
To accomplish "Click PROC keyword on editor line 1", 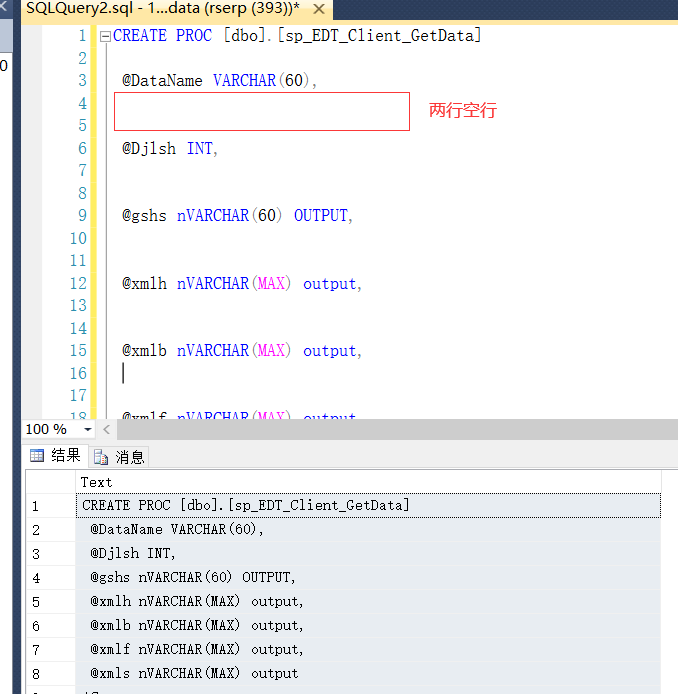I will click(194, 35).
